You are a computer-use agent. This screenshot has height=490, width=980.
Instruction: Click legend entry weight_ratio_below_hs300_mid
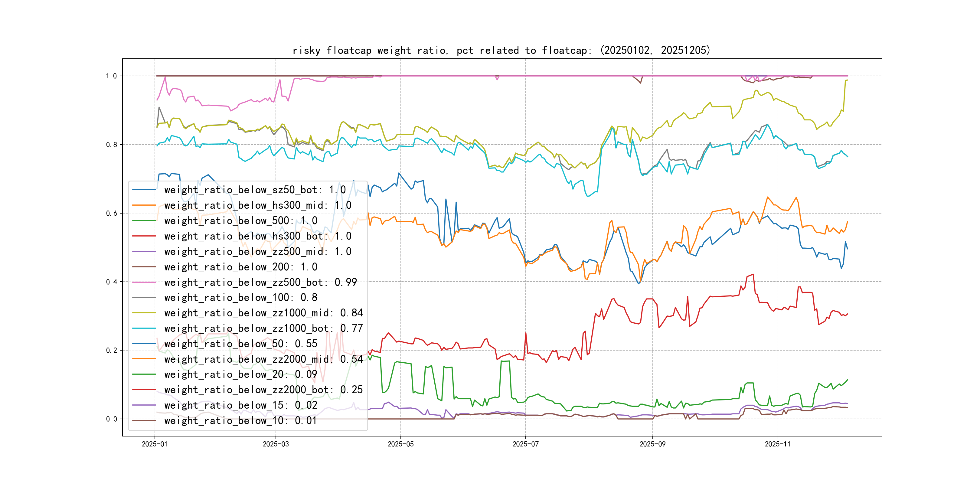pyautogui.click(x=258, y=205)
